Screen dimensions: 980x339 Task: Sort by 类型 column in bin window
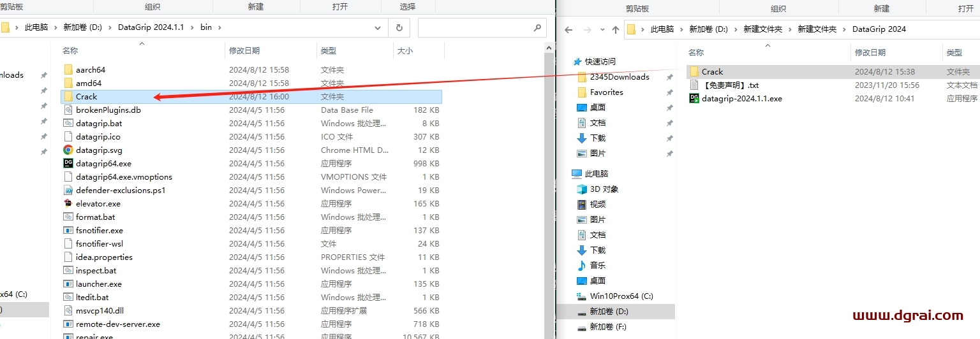pos(329,50)
